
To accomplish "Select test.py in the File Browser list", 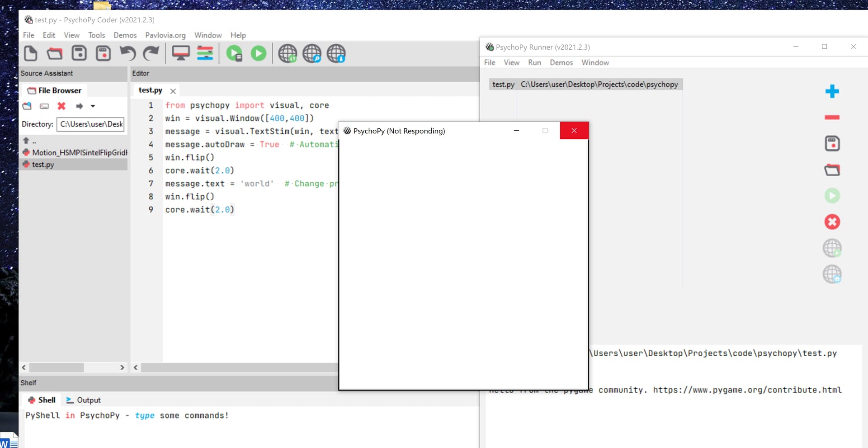I will click(43, 165).
